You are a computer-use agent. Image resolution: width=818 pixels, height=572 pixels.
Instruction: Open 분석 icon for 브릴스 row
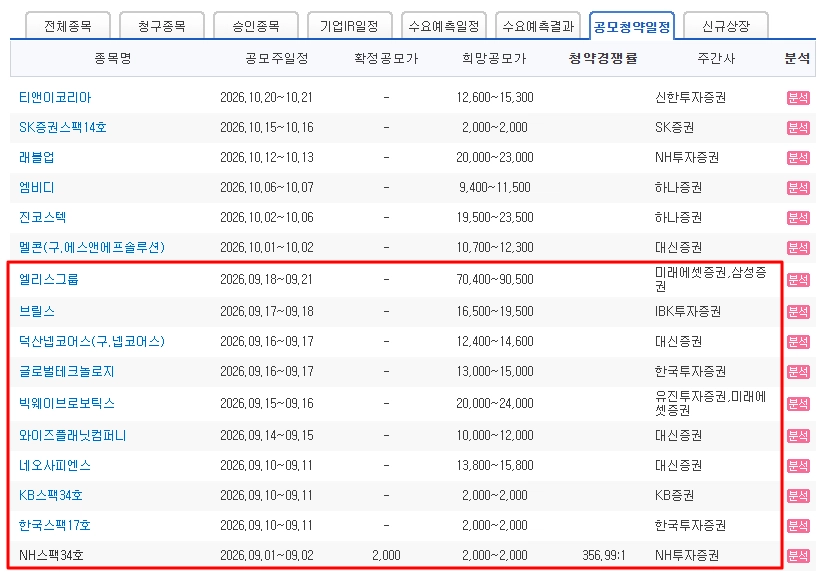(x=798, y=312)
